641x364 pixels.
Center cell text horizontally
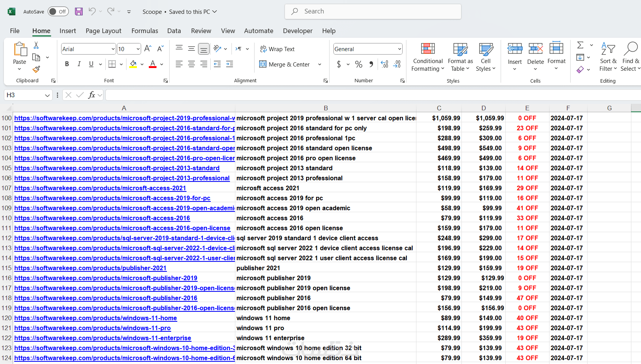tap(191, 64)
